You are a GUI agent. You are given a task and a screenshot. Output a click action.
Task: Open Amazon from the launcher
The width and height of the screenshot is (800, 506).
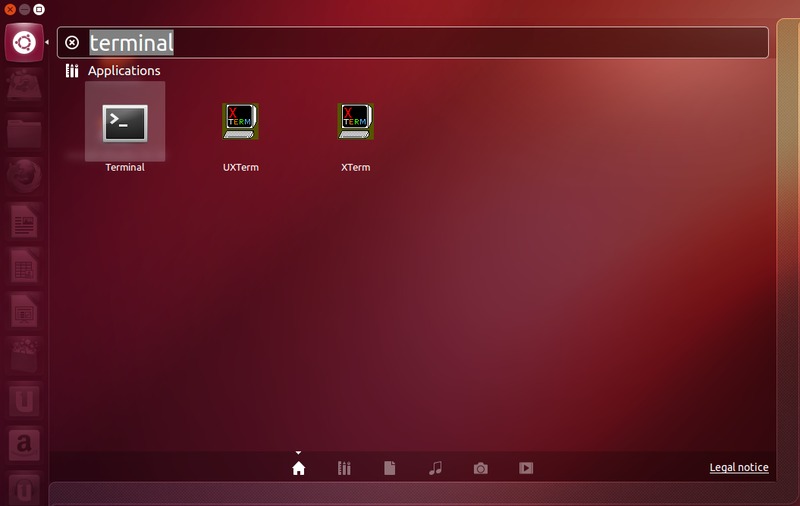[24, 443]
